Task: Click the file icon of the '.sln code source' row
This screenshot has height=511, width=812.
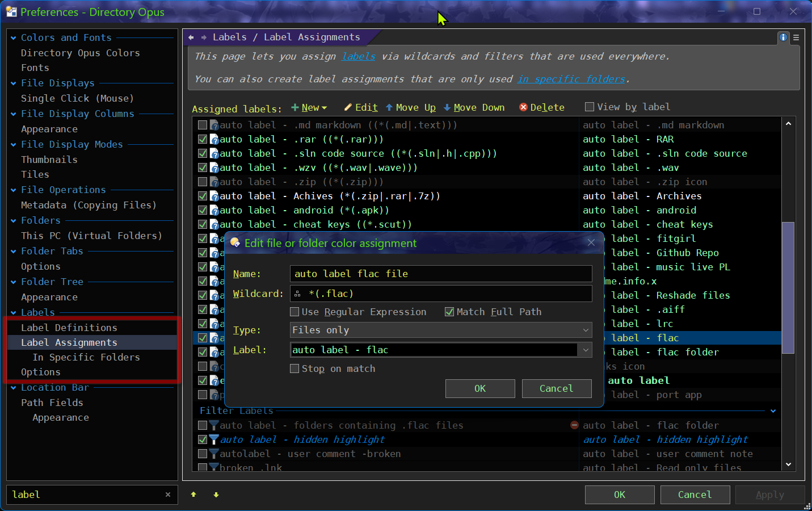Action: click(214, 153)
